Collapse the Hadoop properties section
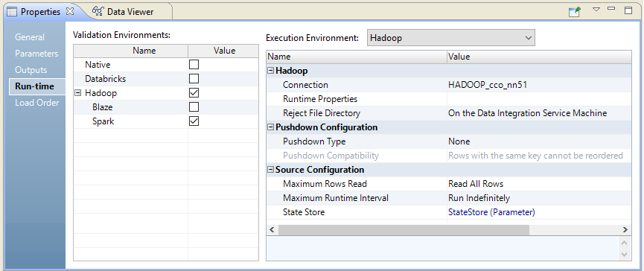Image resolution: width=644 pixels, height=271 pixels. [x=270, y=71]
